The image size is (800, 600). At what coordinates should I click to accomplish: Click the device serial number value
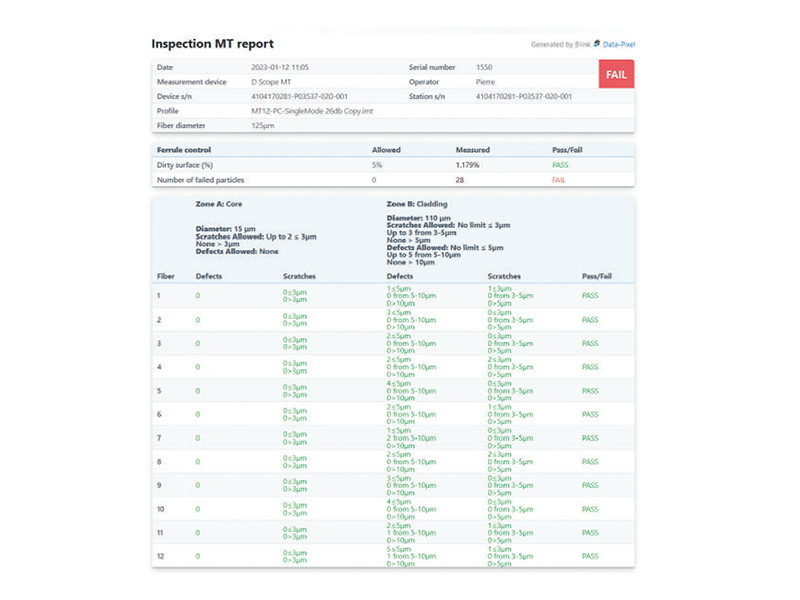coord(301,96)
